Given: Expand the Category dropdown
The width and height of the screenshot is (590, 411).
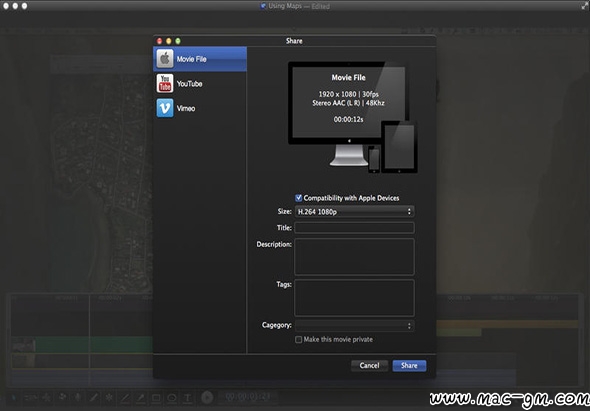Looking at the screenshot, I should (354, 326).
